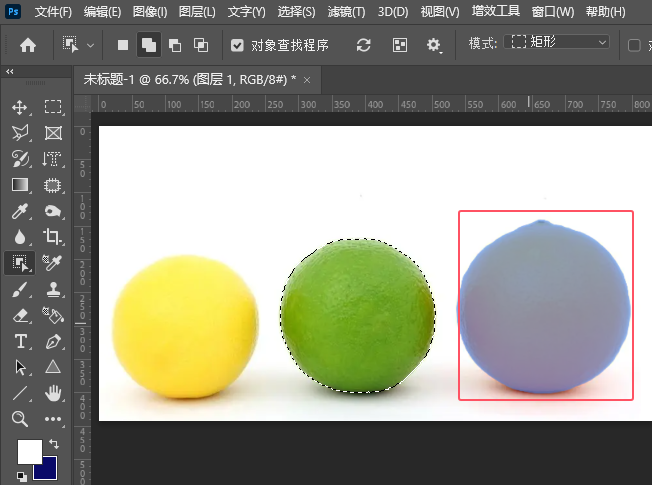Open the 图层(L) menu
The image size is (652, 485).
[x=197, y=12]
